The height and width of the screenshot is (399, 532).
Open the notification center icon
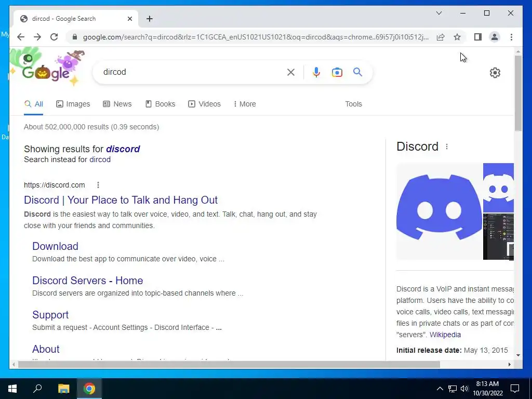tap(515, 389)
